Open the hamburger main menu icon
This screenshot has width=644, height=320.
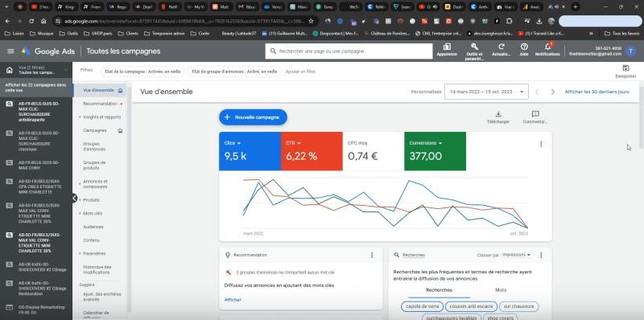(x=10, y=51)
